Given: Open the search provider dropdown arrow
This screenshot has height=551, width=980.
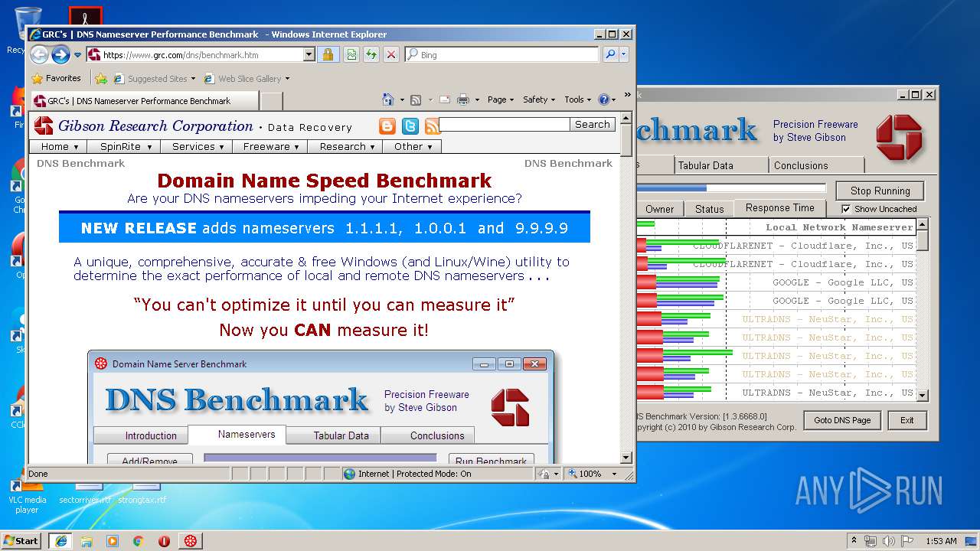Looking at the screenshot, I should point(624,54).
